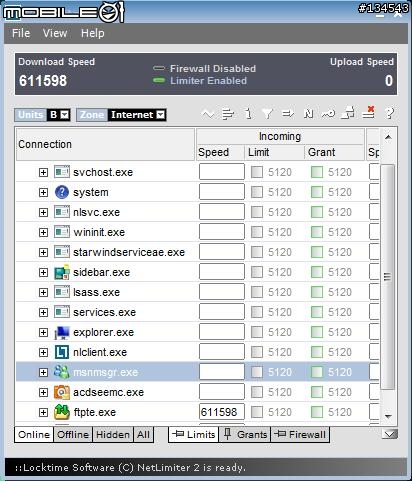This screenshot has height=481, width=412.
Task: Check incoming Grant for msnmsgr.exe
Action: tap(317, 372)
